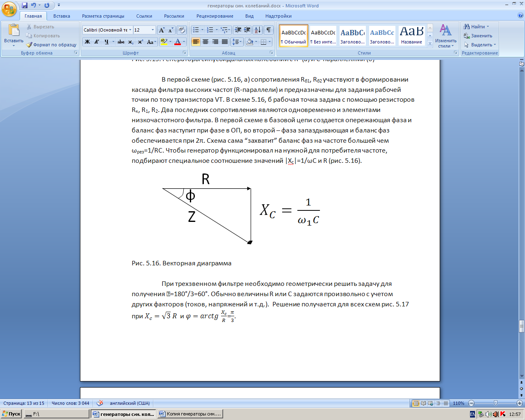Start a numbered list
525x420 pixels.
(x=210, y=30)
